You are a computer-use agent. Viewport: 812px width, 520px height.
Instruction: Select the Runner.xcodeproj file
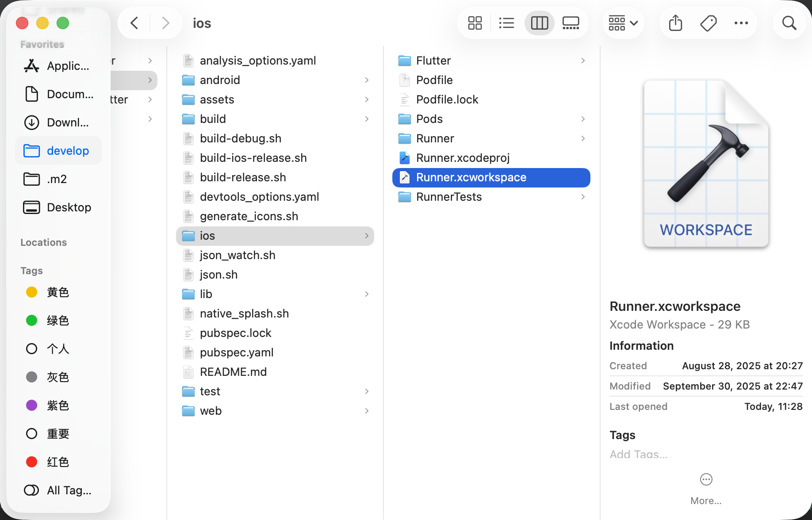(463, 158)
